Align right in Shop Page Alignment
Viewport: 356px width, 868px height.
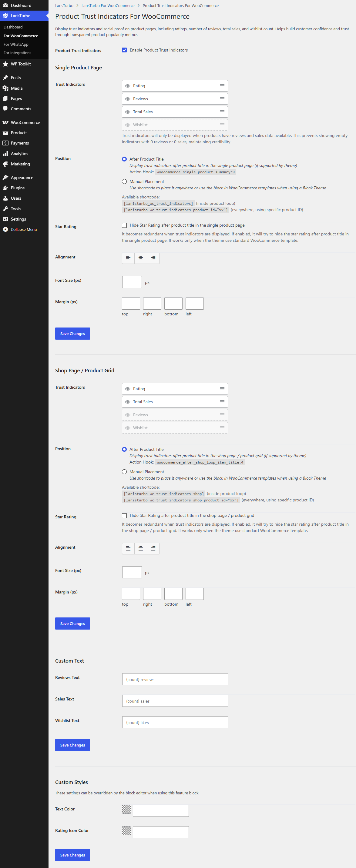point(153,548)
